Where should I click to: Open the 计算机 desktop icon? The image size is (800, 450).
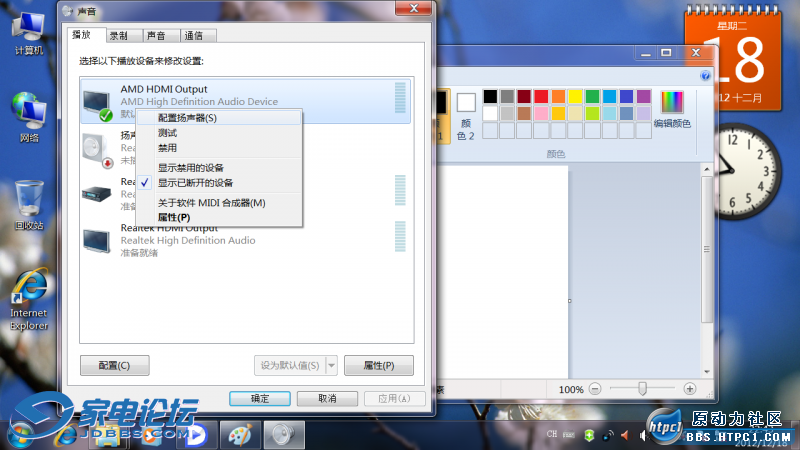pyautogui.click(x=29, y=33)
